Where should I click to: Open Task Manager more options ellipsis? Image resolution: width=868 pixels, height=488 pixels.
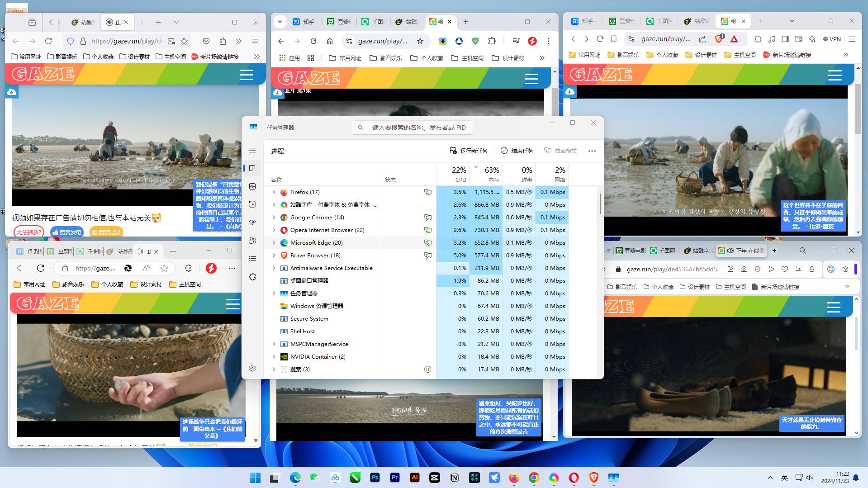click(592, 151)
